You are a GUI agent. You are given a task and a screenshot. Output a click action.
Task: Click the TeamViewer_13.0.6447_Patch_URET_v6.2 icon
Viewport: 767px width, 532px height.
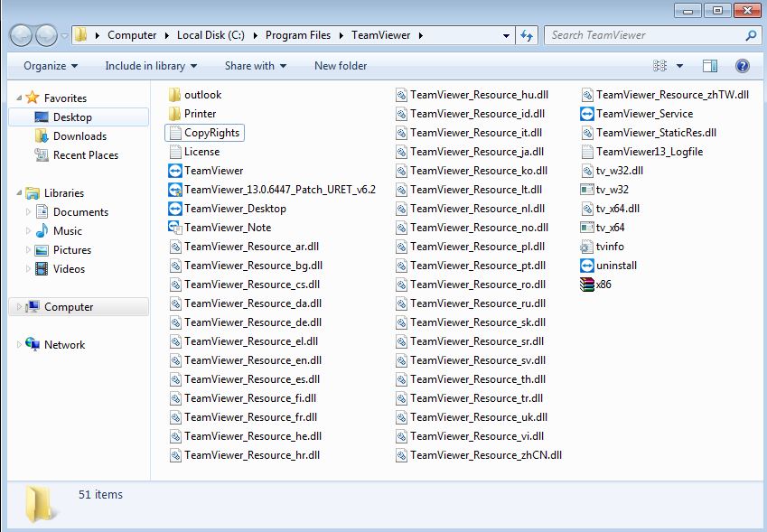[x=174, y=190]
